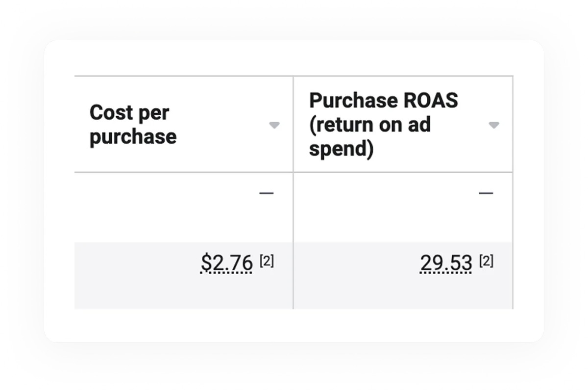Click the dash in Cost per purchase column
The width and height of the screenshot is (588, 391).
[x=266, y=193]
